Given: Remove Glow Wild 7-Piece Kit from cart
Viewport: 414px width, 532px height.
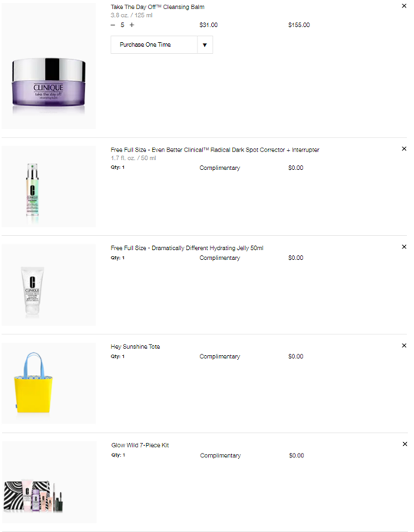Looking at the screenshot, I should 405,444.
